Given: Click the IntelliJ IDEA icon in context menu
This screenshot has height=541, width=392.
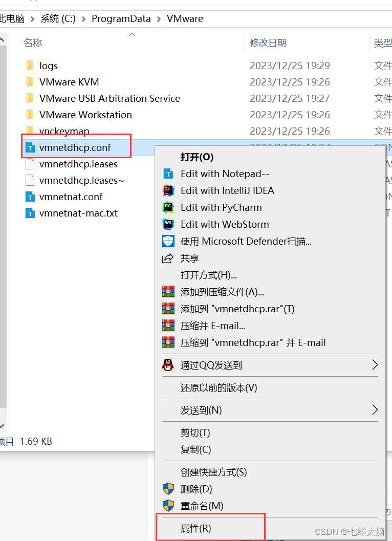Looking at the screenshot, I should (x=168, y=190).
